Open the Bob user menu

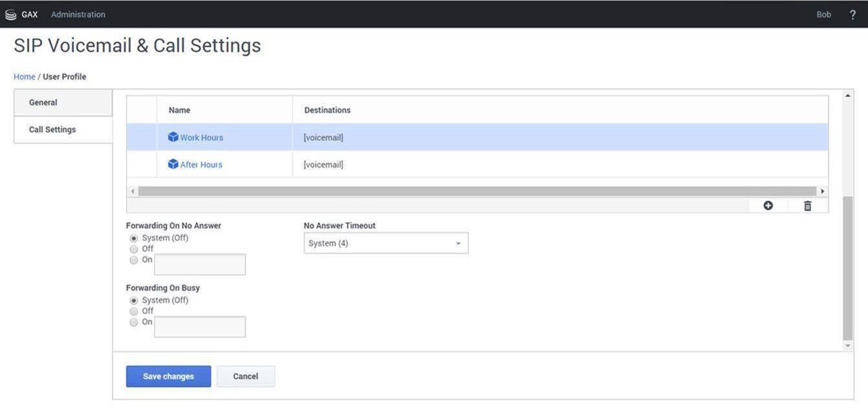(823, 14)
